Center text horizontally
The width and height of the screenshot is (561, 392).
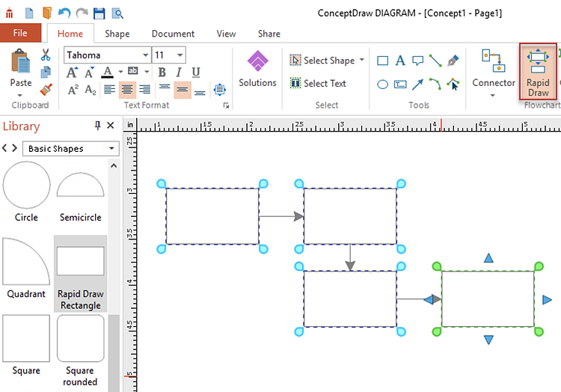click(127, 90)
